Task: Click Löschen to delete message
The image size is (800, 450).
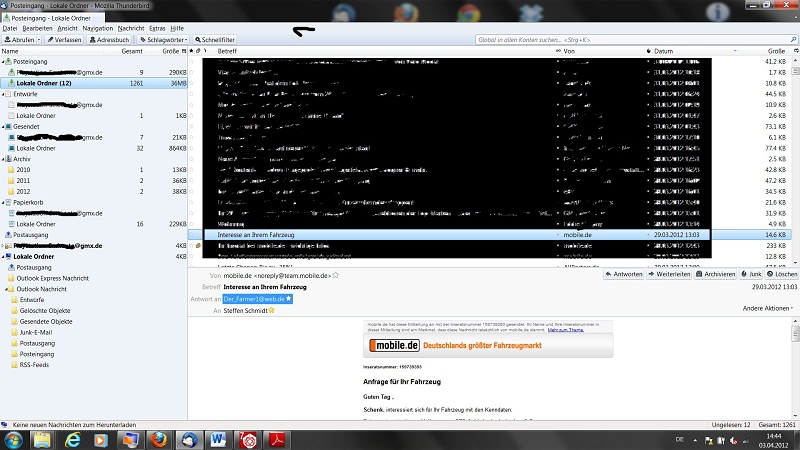Action: click(x=782, y=274)
